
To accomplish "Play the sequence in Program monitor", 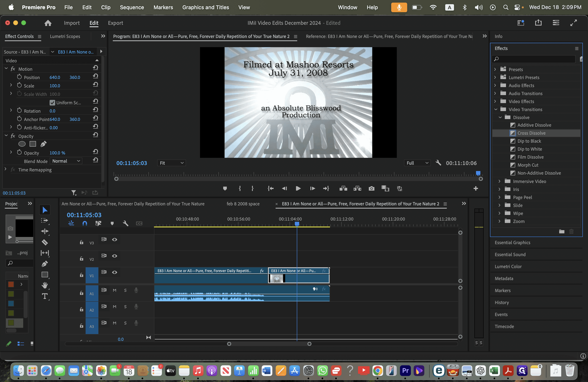I will pyautogui.click(x=298, y=189).
